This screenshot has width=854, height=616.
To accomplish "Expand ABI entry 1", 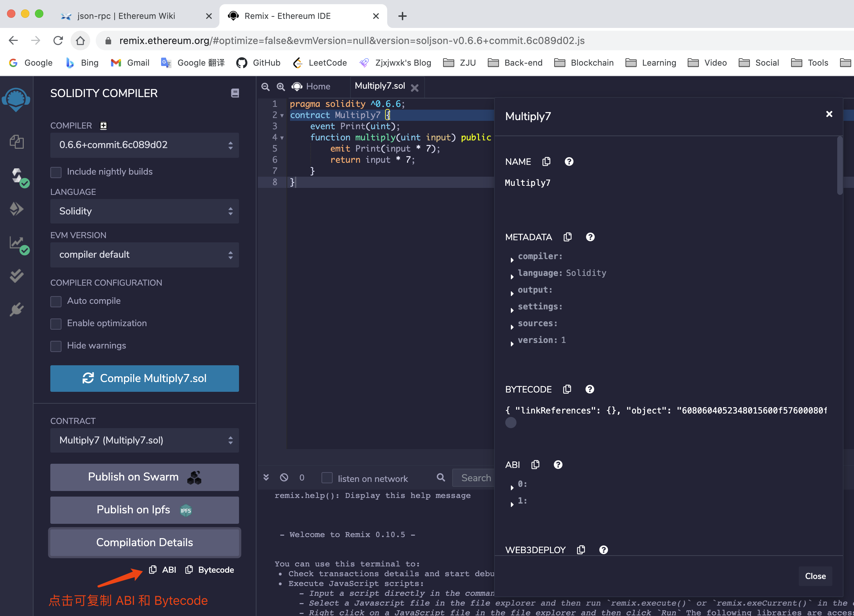I will pos(512,504).
